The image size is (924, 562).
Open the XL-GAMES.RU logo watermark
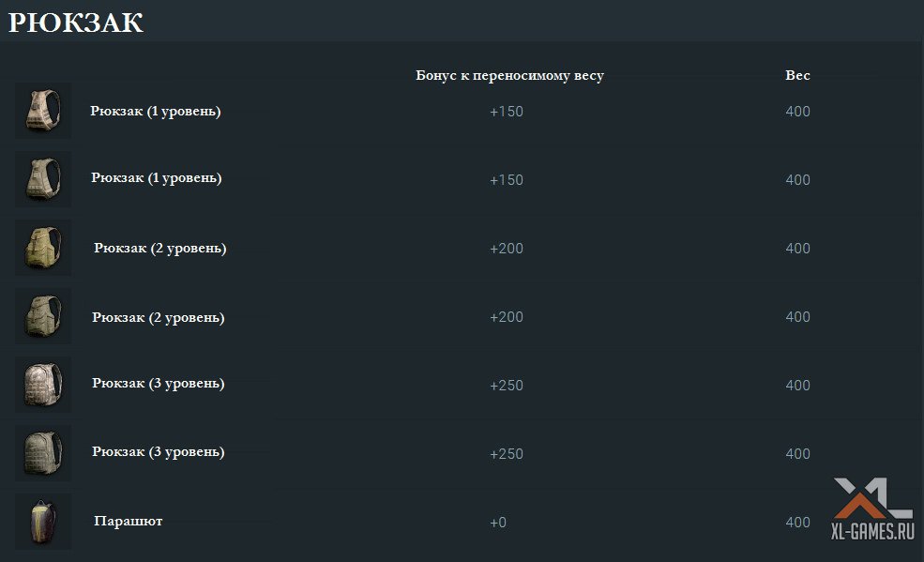872,509
